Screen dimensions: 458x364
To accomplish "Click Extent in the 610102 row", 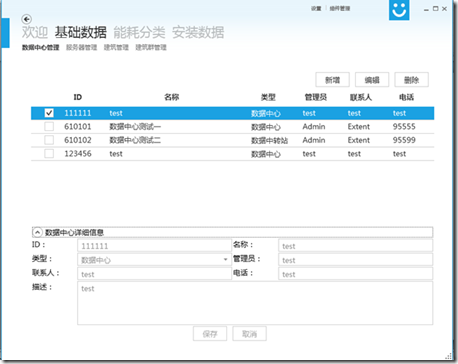I will click(359, 140).
